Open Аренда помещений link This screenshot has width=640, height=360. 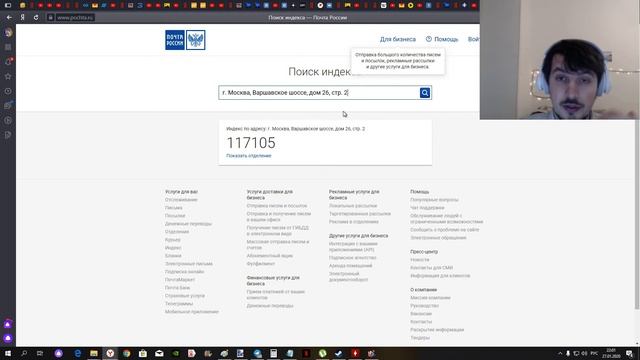[x=350, y=266]
